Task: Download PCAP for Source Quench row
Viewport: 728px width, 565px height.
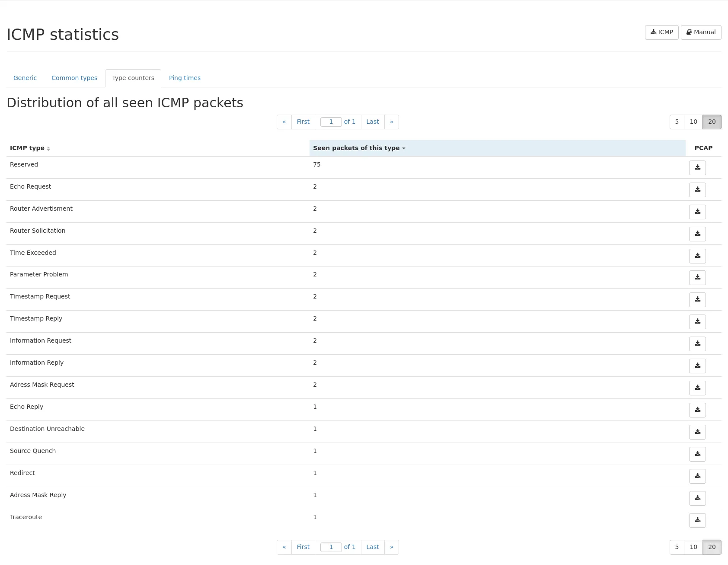Action: (697, 454)
